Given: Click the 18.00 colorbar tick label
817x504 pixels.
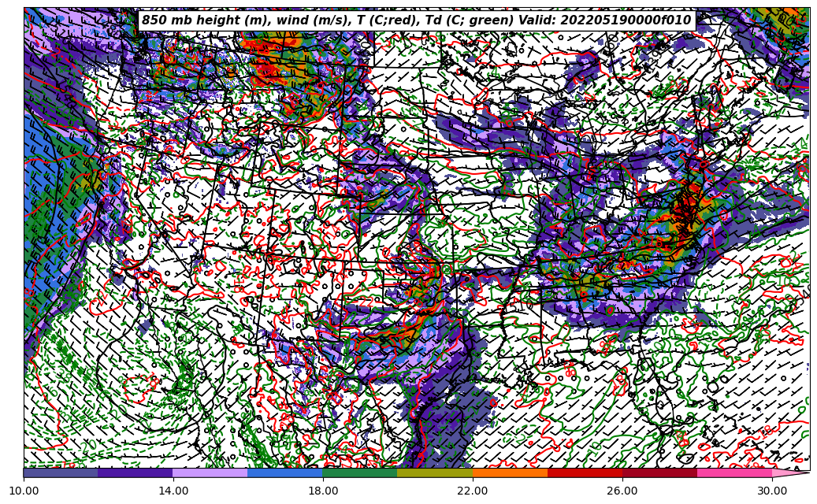Looking at the screenshot, I should tap(323, 491).
